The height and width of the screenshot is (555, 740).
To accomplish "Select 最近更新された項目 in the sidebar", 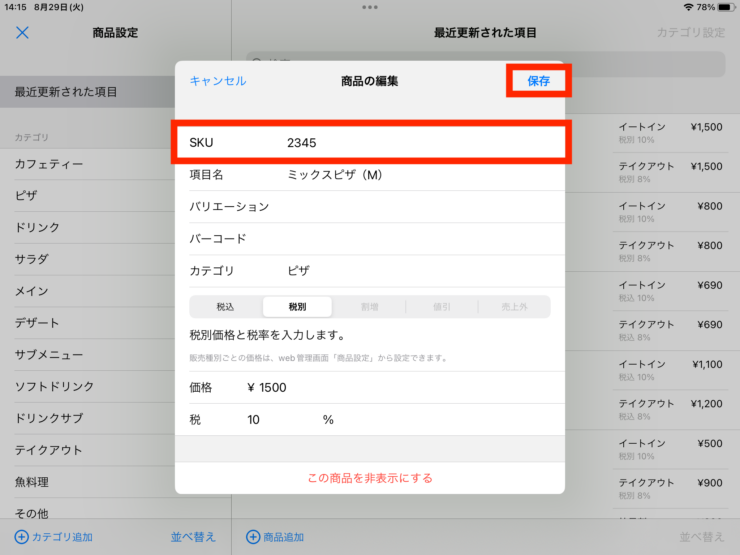I will 87,92.
